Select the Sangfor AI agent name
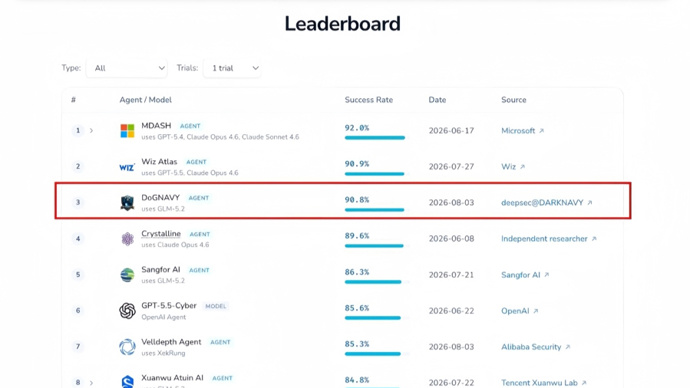 (x=161, y=270)
